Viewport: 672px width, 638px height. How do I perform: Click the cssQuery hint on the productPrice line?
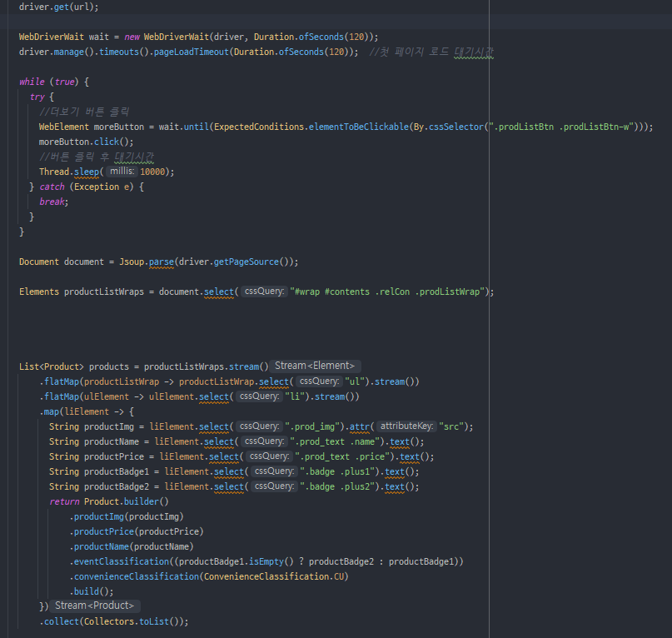pyautogui.click(x=269, y=456)
